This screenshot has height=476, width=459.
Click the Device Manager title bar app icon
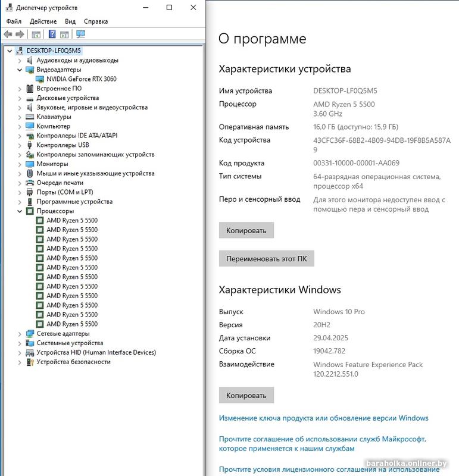(x=10, y=8)
